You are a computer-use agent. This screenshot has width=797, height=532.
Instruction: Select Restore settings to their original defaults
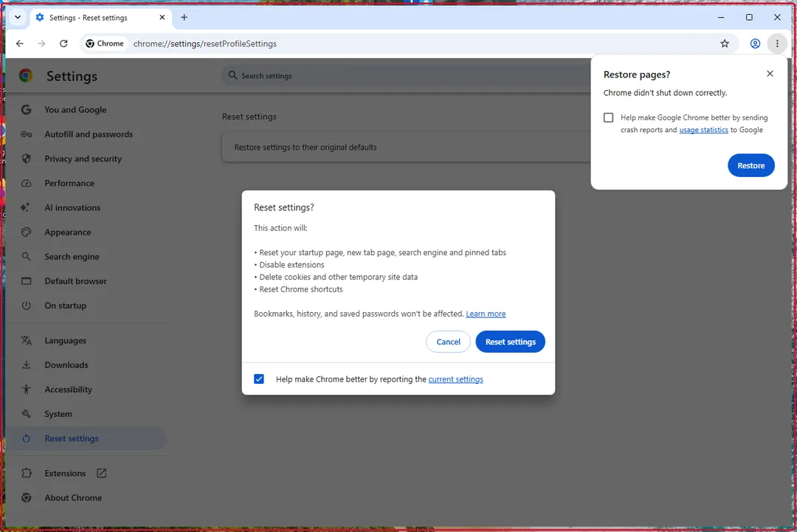point(406,148)
